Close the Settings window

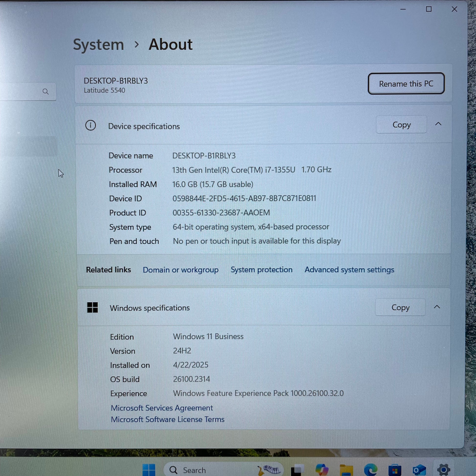[x=454, y=9]
